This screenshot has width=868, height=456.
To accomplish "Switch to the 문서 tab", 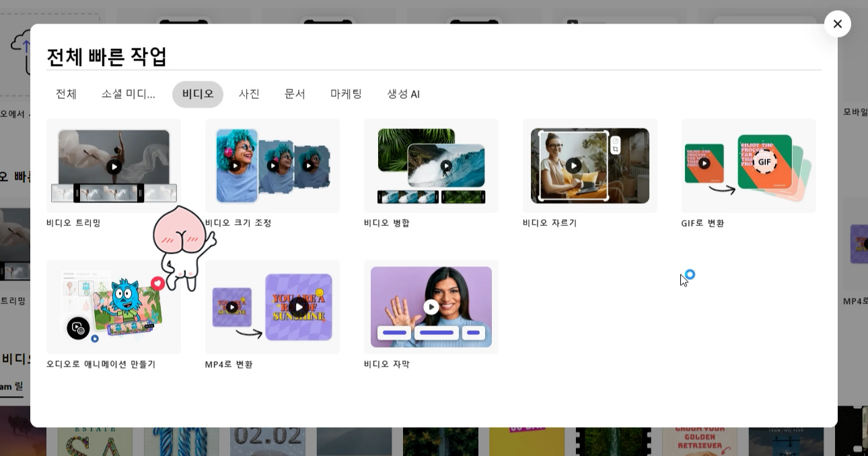I will 295,94.
